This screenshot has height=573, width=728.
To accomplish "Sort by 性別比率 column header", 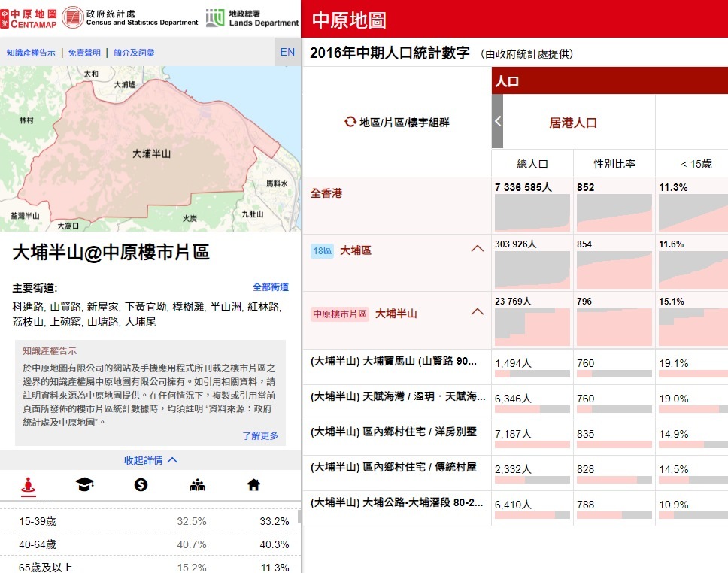I will point(614,164).
